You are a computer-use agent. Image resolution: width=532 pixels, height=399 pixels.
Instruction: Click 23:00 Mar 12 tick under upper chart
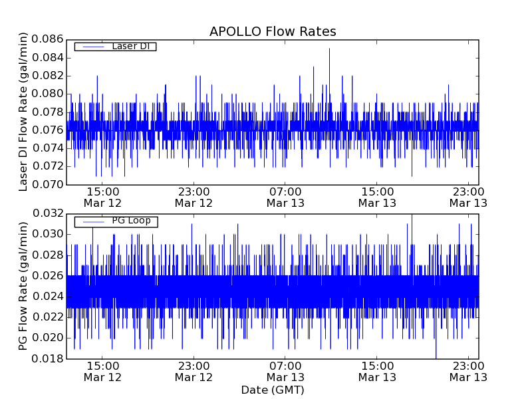coord(194,197)
